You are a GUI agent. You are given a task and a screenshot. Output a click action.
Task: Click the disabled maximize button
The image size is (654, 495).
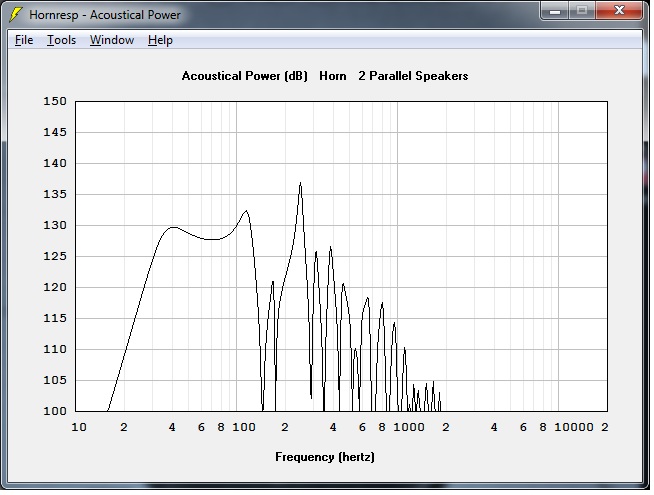tap(582, 11)
